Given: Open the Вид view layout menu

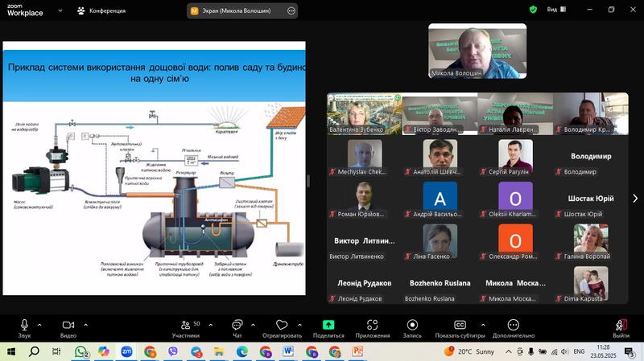Looking at the screenshot, I should (555, 10).
